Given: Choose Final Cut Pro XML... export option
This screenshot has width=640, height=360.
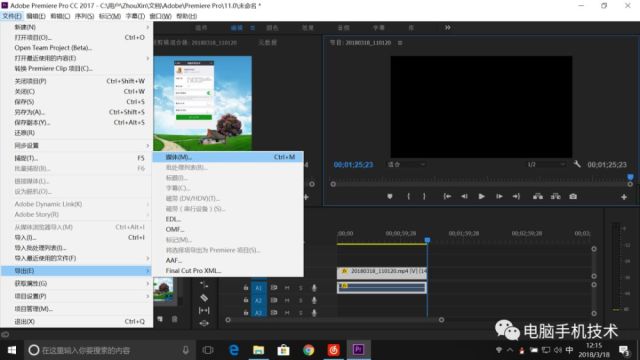Looking at the screenshot, I should pos(228,271).
